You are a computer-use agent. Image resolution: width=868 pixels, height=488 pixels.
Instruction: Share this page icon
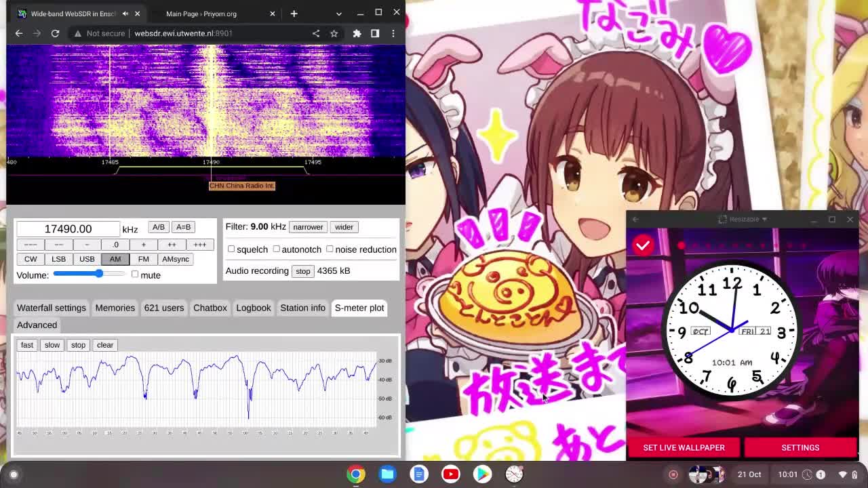(316, 33)
